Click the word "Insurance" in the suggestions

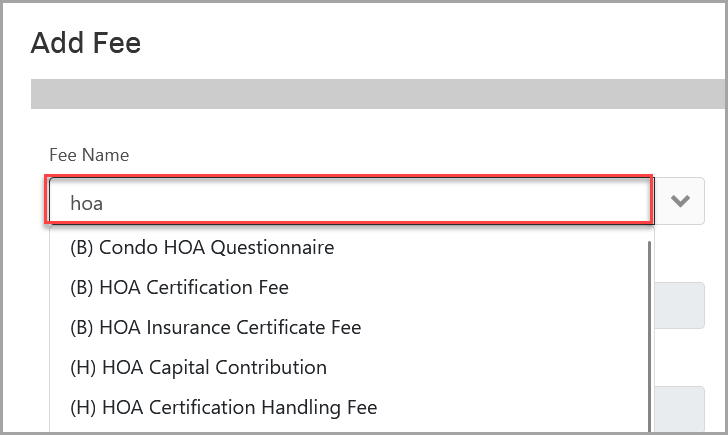[186, 327]
